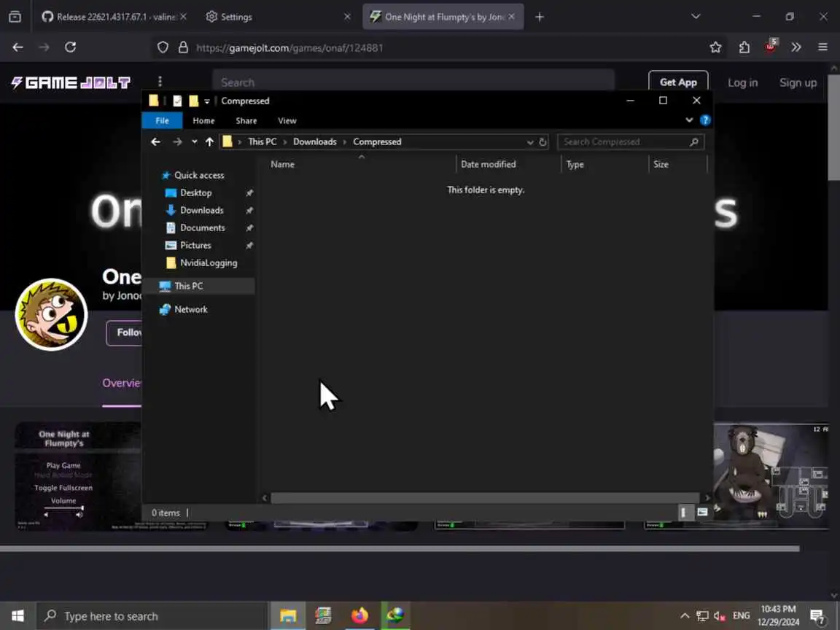840x630 pixels.
Task: Bookmark this page with the star
Action: pyautogui.click(x=715, y=47)
